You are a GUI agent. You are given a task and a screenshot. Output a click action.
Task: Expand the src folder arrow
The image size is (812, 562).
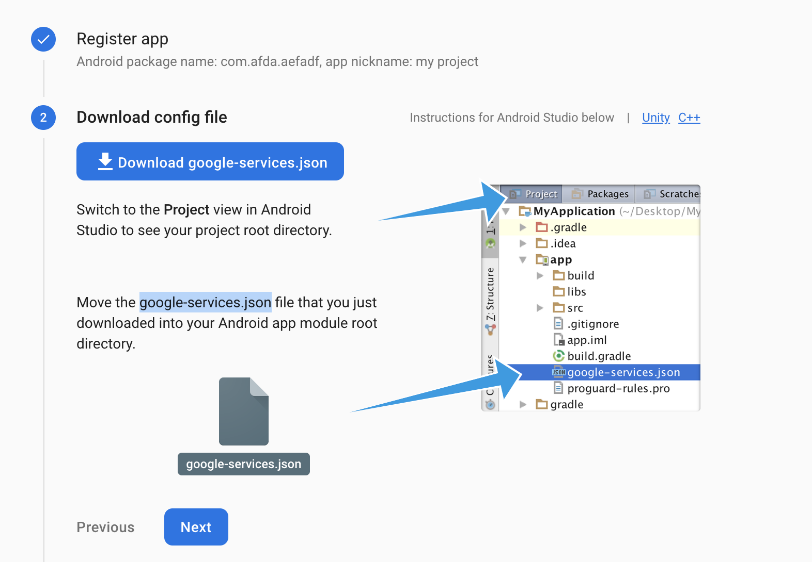(540, 308)
